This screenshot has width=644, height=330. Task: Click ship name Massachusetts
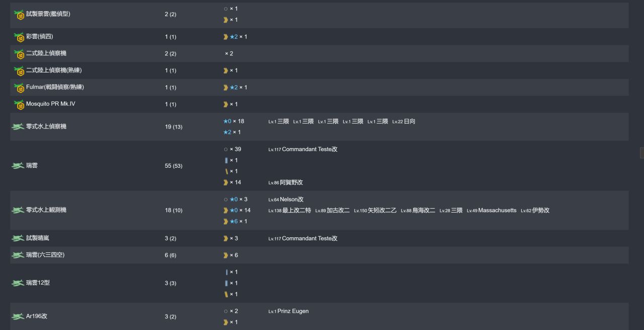coord(497,211)
